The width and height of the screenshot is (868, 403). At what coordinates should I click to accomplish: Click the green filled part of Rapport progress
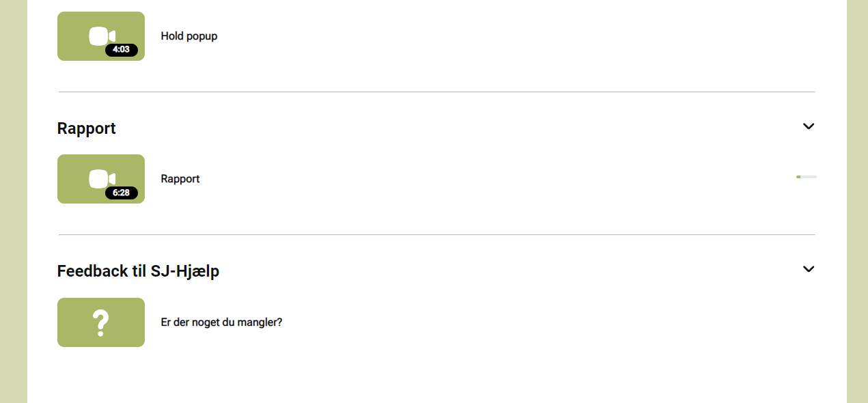(798, 177)
